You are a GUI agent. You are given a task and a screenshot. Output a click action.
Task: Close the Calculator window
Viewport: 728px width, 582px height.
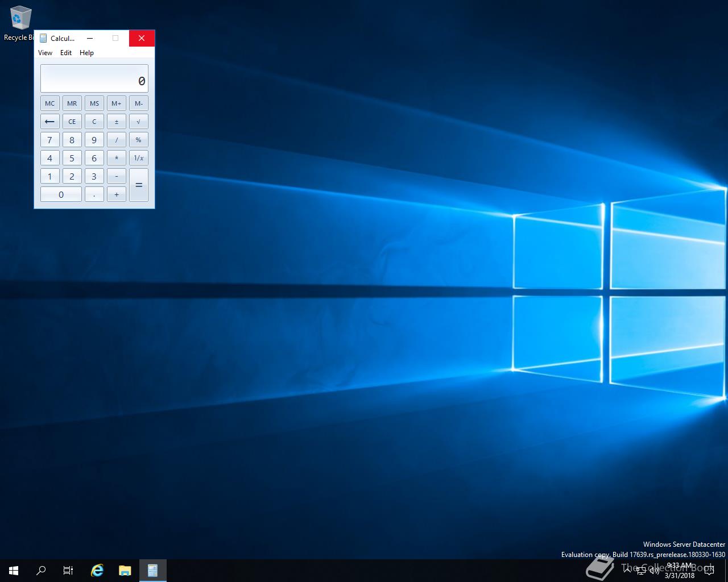142,38
